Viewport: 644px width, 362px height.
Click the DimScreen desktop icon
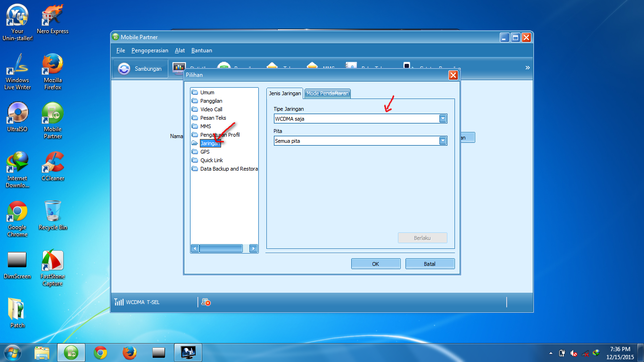[x=17, y=264]
